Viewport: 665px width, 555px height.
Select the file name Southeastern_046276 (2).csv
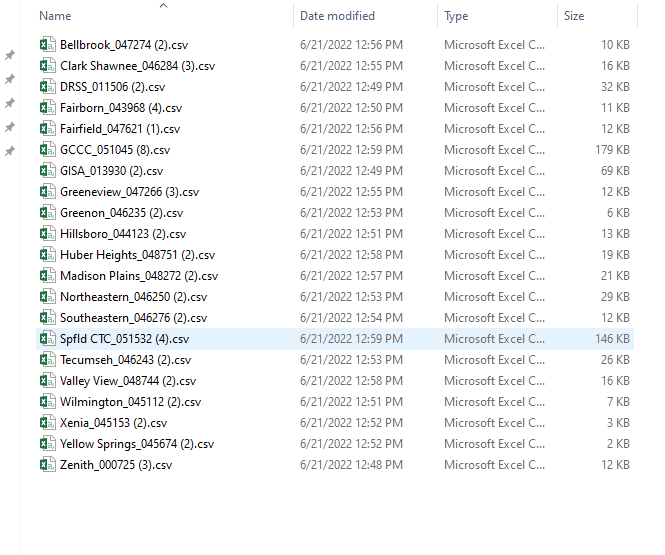[x=133, y=318]
